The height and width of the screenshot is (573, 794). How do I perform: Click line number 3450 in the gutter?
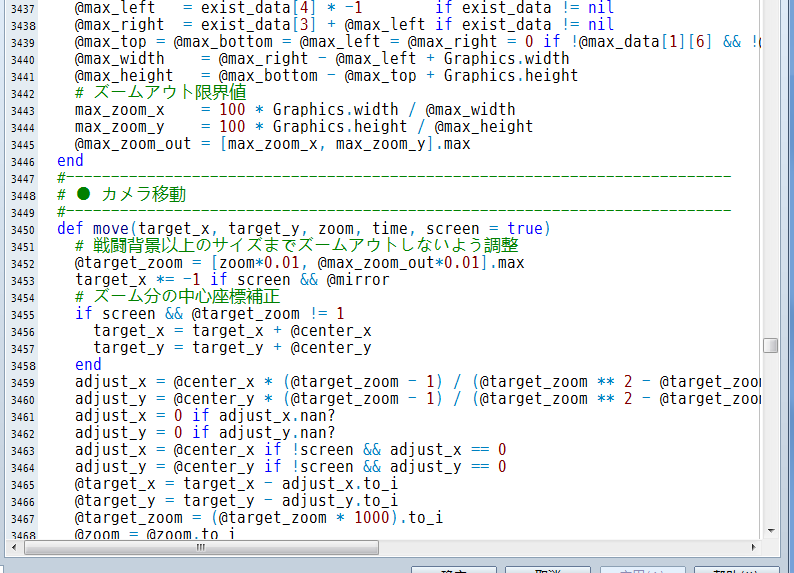23,230
